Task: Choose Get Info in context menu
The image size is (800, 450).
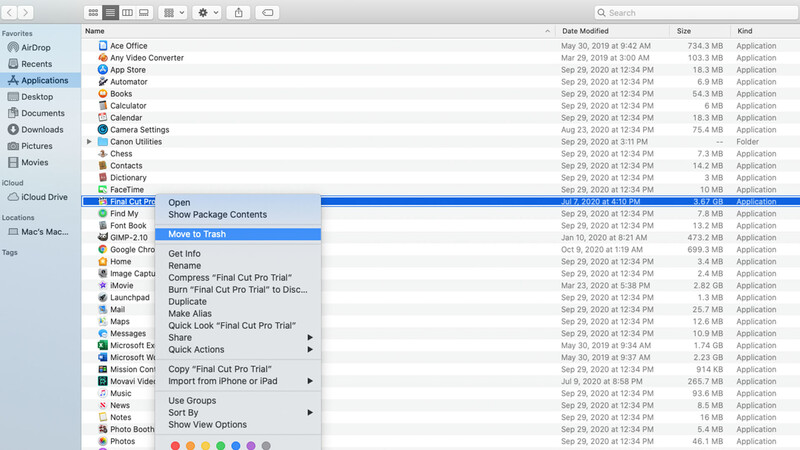Action: point(238,254)
